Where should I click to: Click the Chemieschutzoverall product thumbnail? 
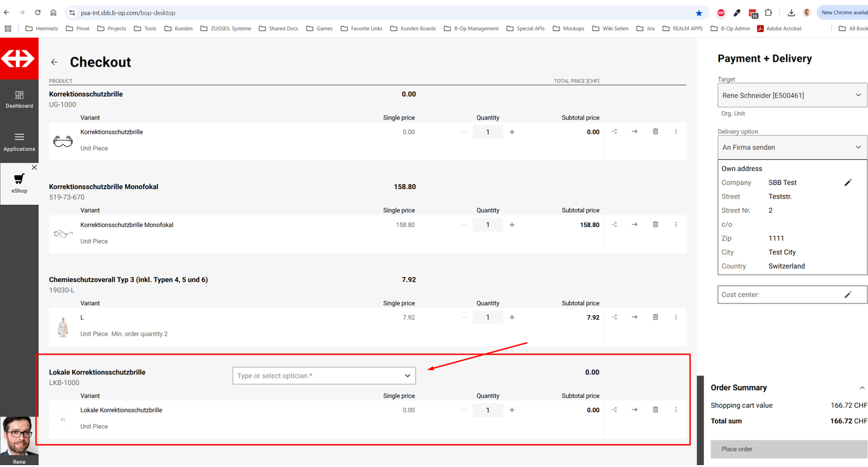pyautogui.click(x=63, y=326)
